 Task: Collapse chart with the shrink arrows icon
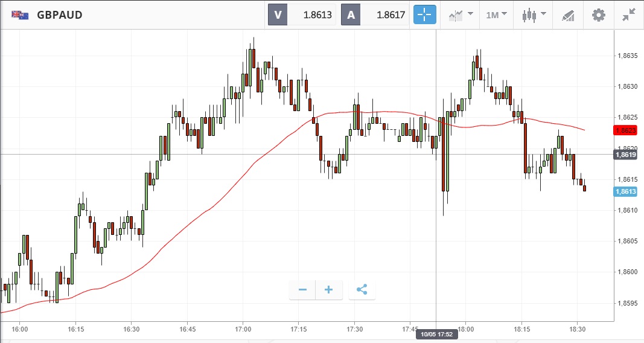point(628,15)
